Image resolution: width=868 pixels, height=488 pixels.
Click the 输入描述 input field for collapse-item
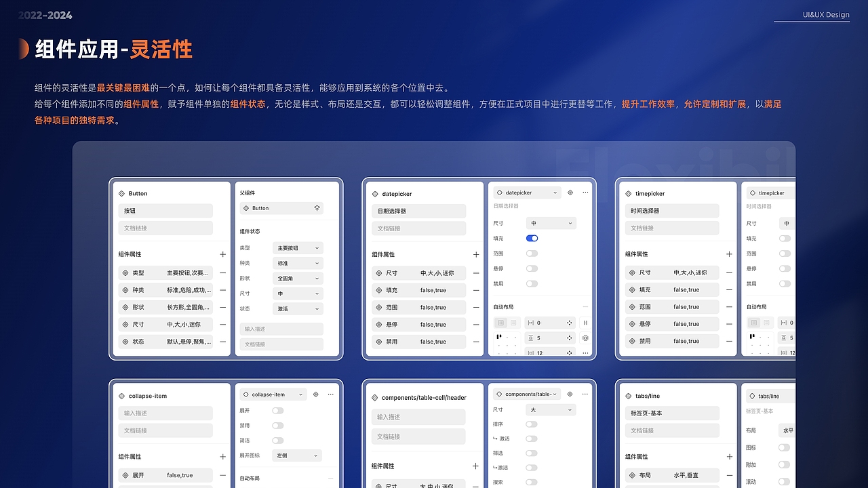click(165, 413)
